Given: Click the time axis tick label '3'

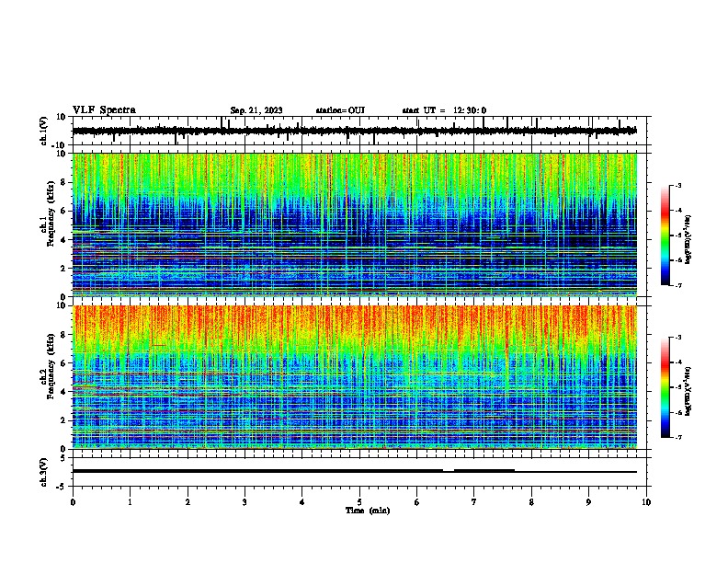Looking at the screenshot, I should click(x=245, y=502).
